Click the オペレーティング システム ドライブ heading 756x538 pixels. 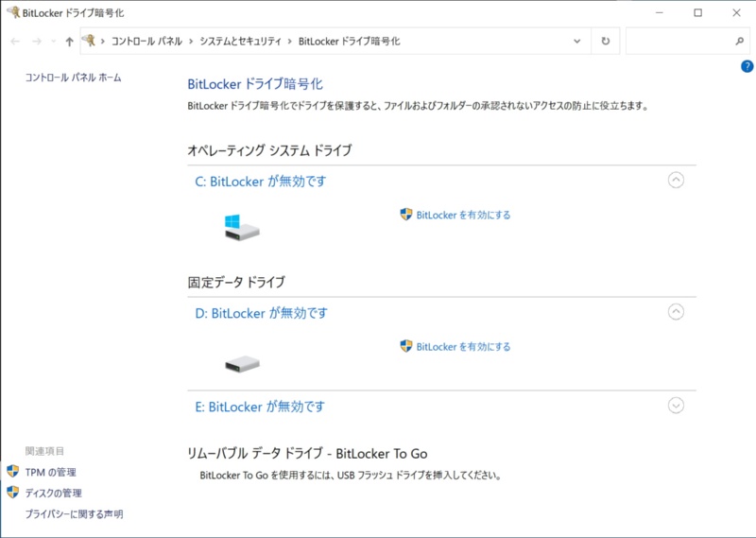269,150
